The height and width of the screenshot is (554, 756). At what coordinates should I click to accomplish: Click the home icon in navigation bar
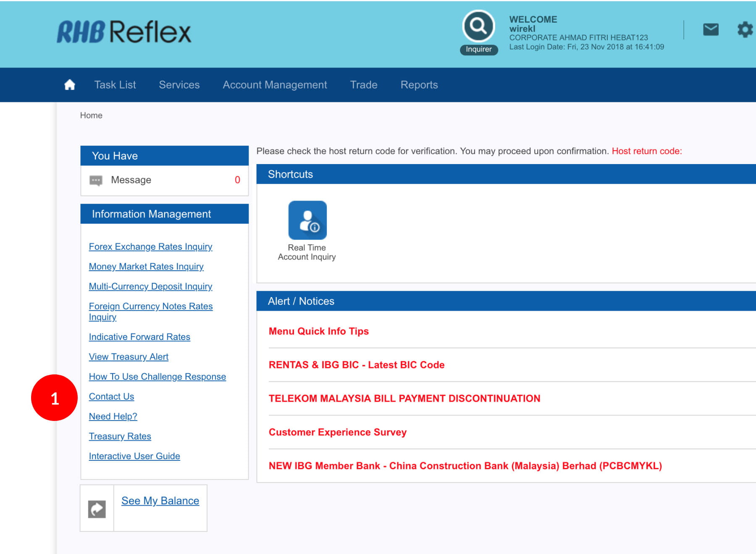coord(70,85)
